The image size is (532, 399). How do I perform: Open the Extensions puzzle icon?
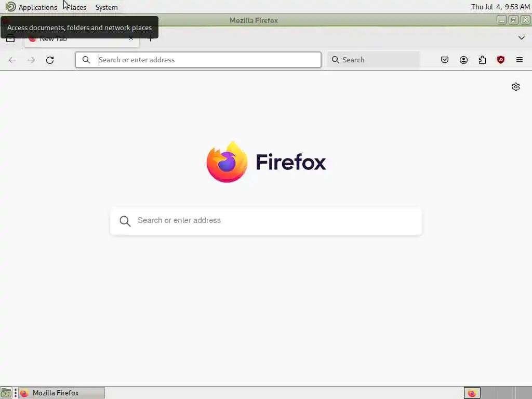482,60
